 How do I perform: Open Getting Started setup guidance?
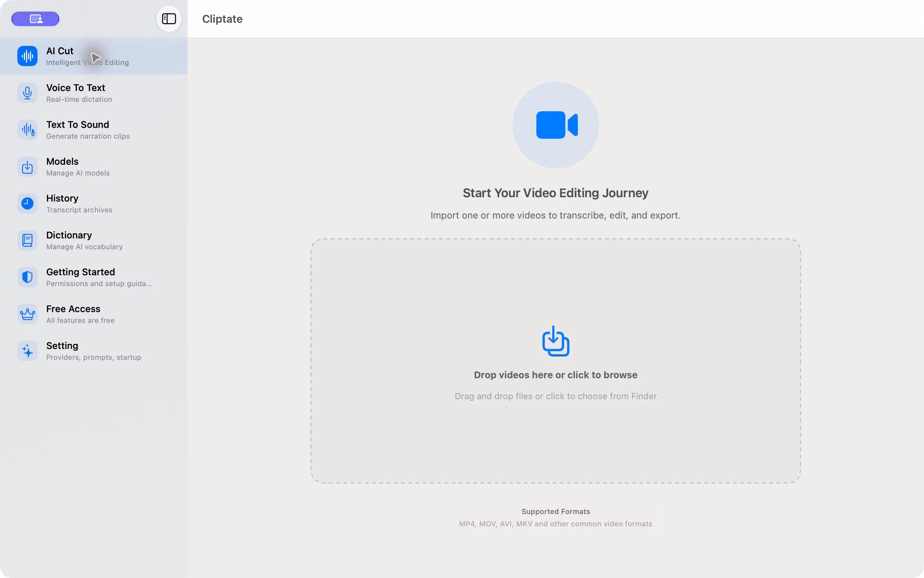coord(94,277)
